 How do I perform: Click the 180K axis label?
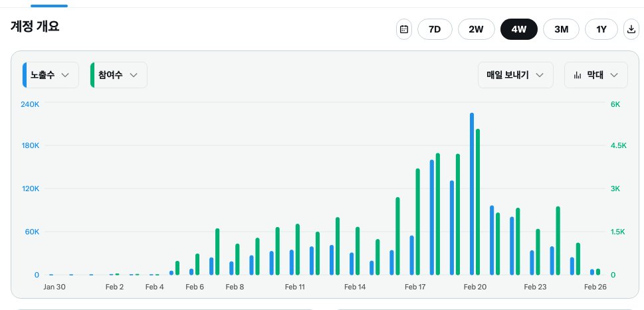click(x=30, y=145)
